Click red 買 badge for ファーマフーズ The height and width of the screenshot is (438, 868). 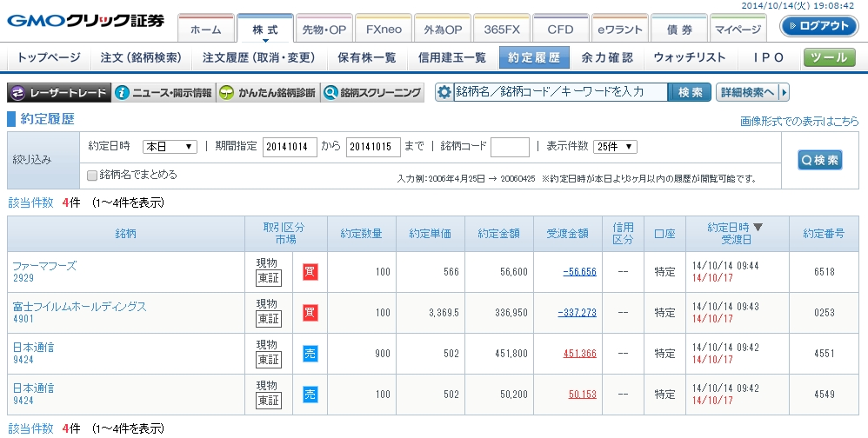click(x=310, y=272)
